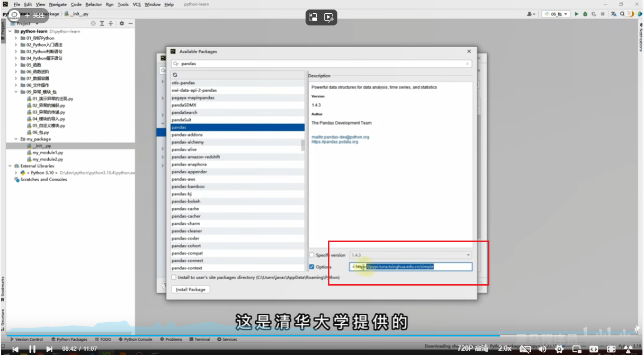Open the user account icon dropdown
The width and height of the screenshot is (644, 355).
pyautogui.click(x=531, y=14)
